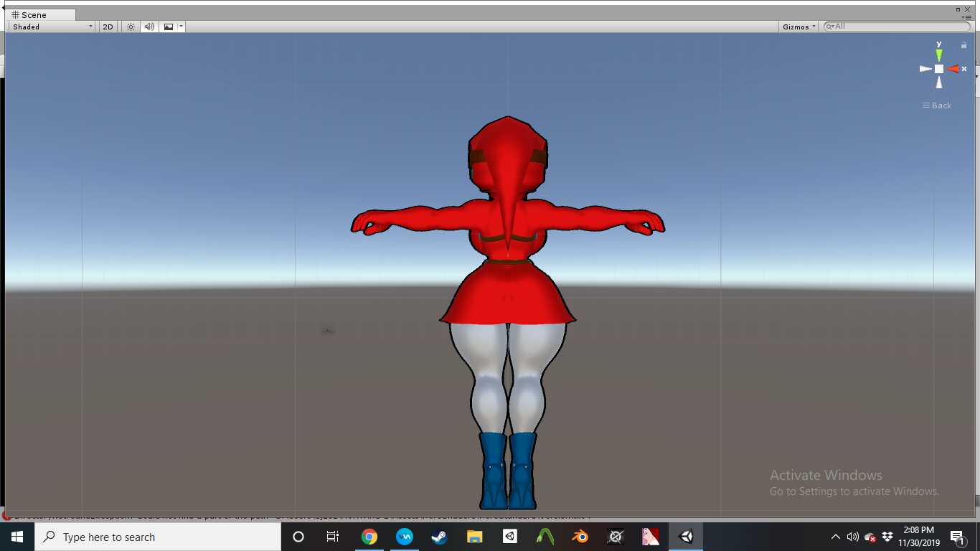The image size is (980, 551).
Task: Toggle scene lighting with the sun icon
Action: tap(131, 27)
